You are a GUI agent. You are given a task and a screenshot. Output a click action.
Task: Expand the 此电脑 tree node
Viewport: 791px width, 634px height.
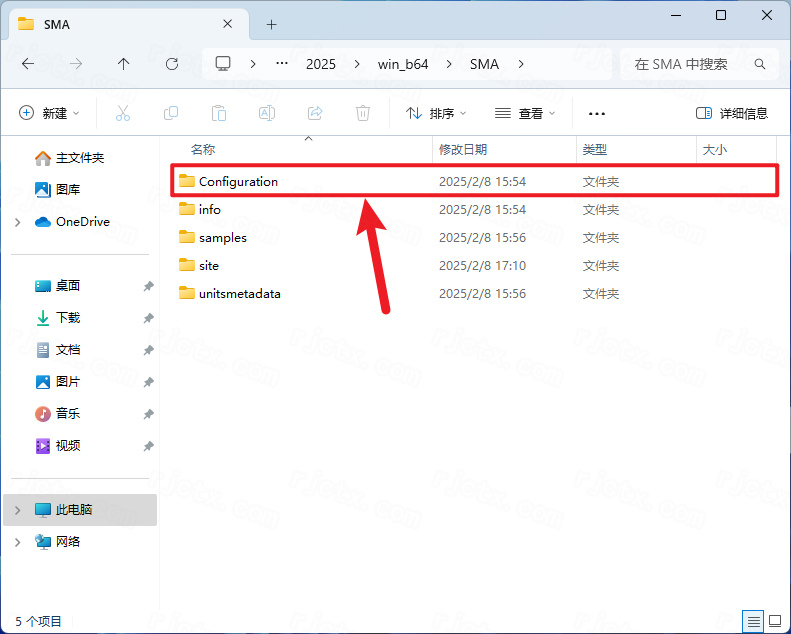tap(18, 510)
